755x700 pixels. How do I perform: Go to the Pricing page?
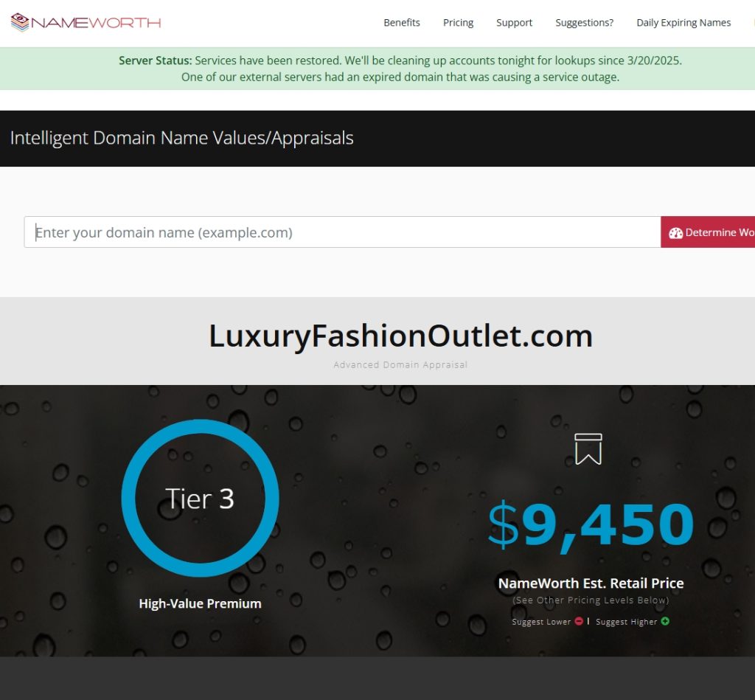point(458,23)
